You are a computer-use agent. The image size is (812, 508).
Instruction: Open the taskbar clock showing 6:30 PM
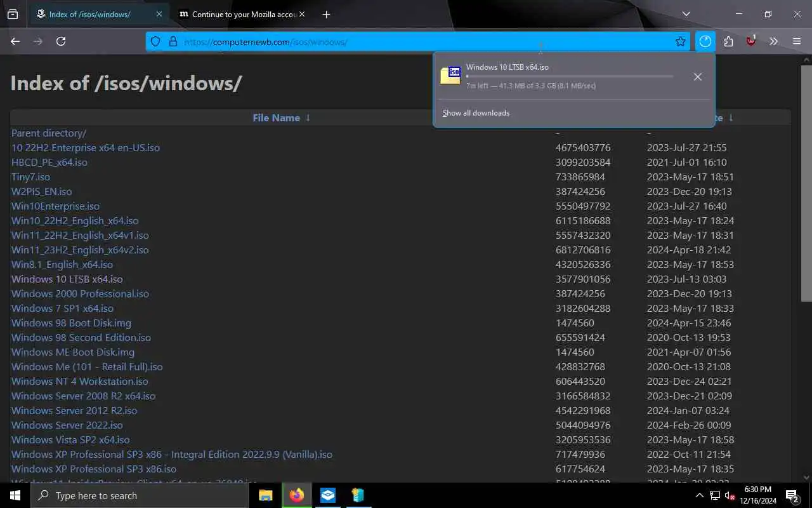[x=758, y=495]
